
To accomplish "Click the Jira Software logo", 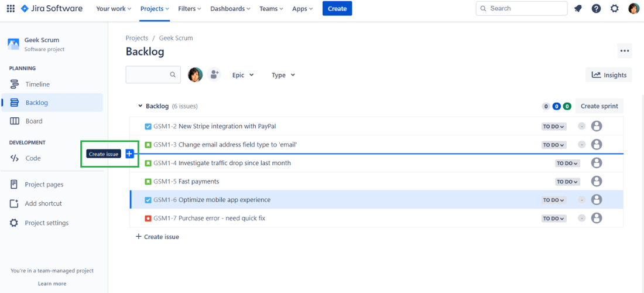I will click(52, 8).
